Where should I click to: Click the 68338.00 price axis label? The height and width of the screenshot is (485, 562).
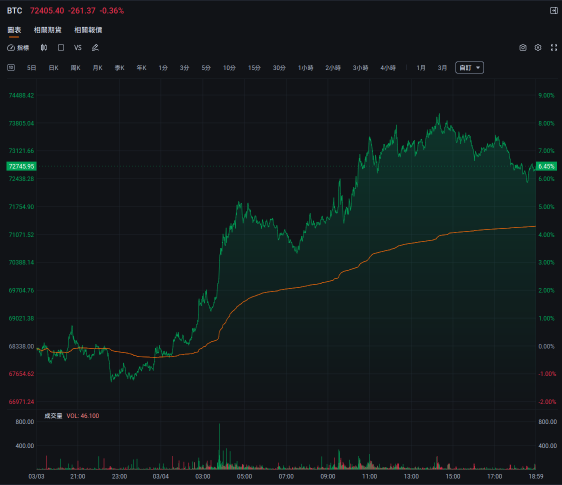tap(22, 346)
